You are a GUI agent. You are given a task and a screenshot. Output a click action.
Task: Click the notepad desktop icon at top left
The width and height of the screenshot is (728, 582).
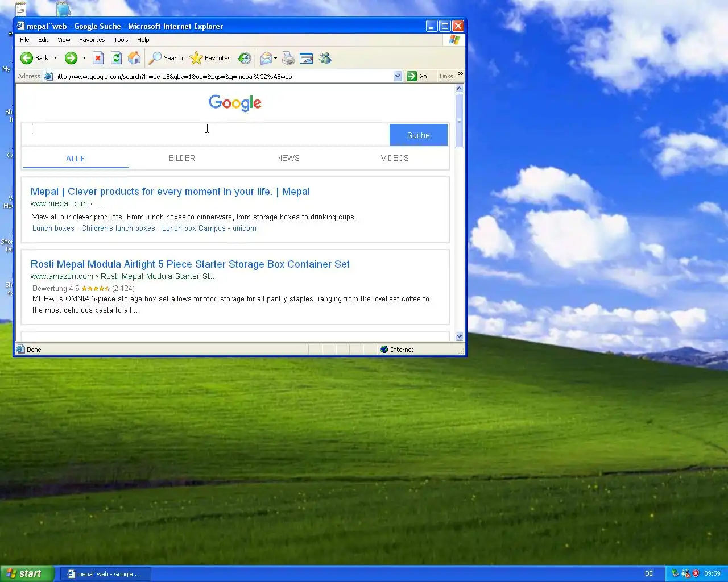(21, 9)
